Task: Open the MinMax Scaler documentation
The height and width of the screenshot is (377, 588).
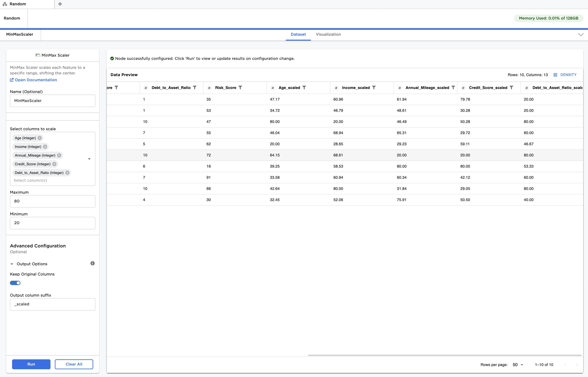Action: point(36,80)
